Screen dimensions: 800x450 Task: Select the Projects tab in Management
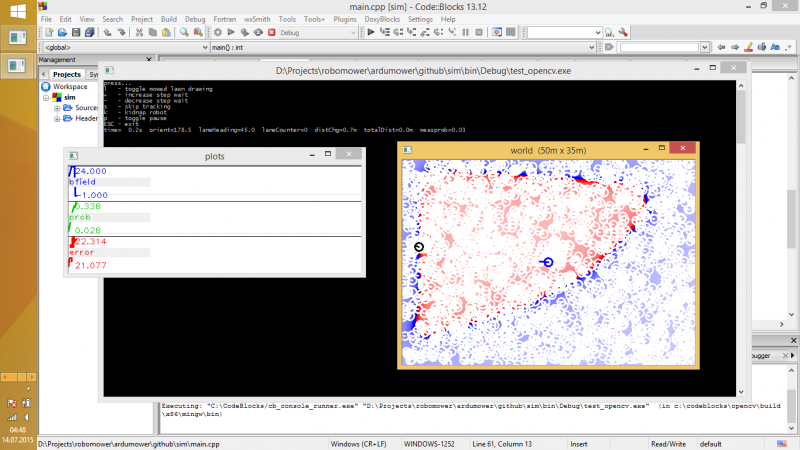point(67,74)
